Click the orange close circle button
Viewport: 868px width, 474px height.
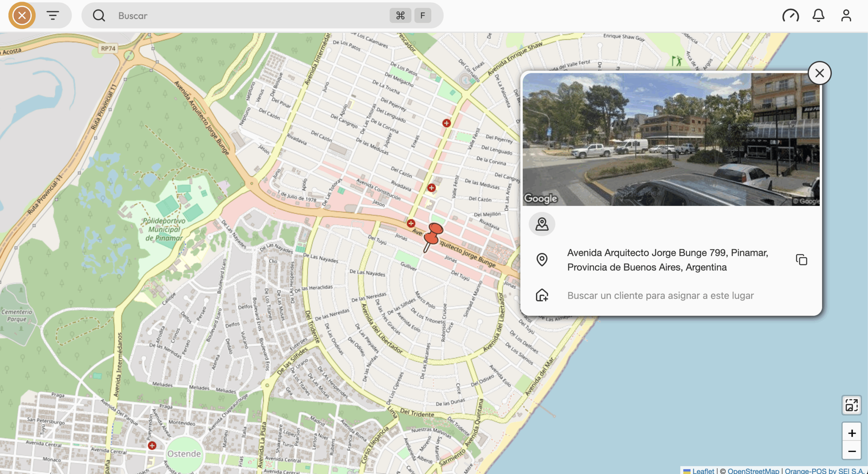coord(22,15)
